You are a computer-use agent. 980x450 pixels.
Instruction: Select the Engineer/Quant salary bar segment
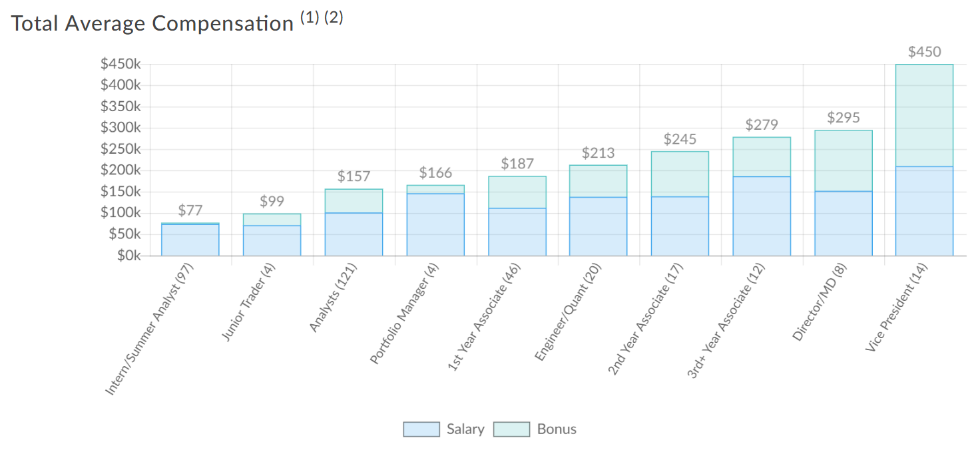[598, 226]
